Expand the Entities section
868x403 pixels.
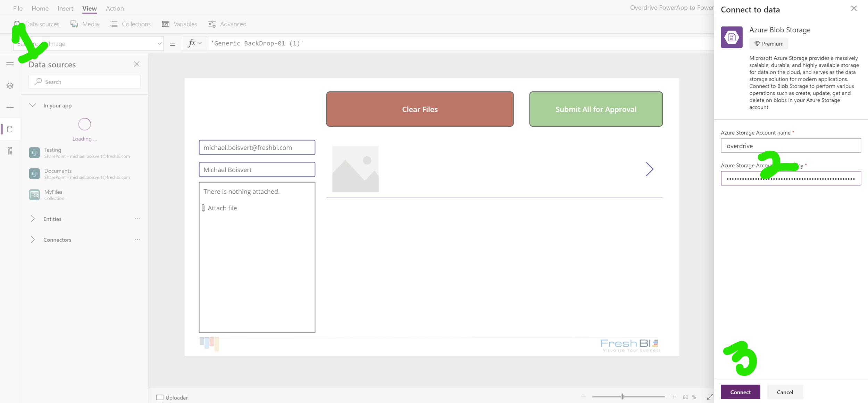click(x=33, y=219)
